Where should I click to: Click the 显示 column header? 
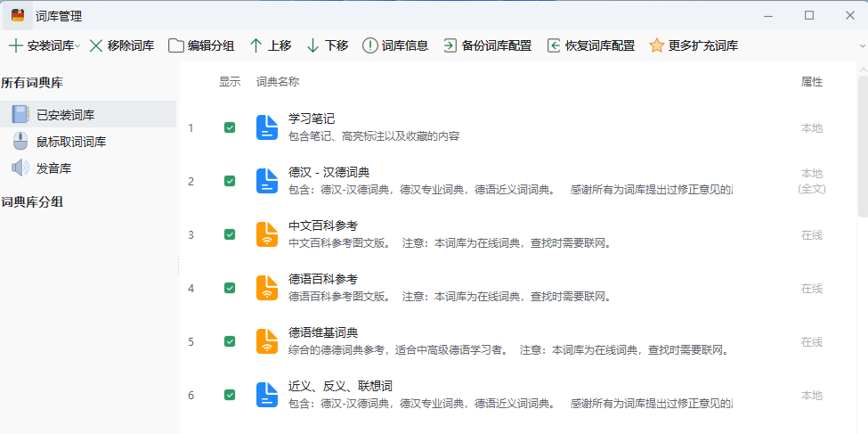pos(230,82)
